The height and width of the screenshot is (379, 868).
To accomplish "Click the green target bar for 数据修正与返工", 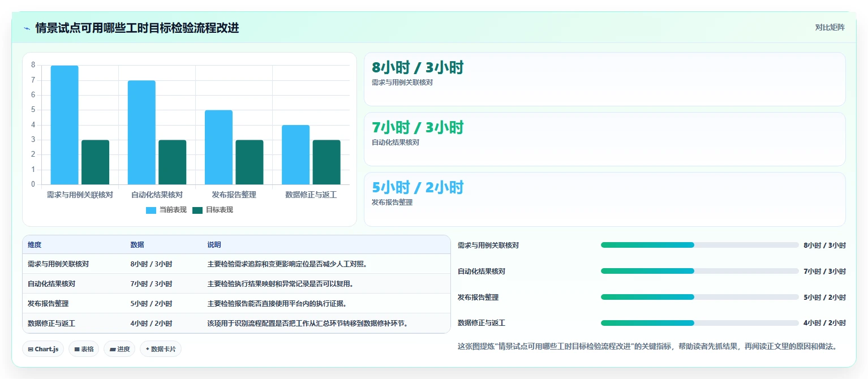I will [326, 162].
